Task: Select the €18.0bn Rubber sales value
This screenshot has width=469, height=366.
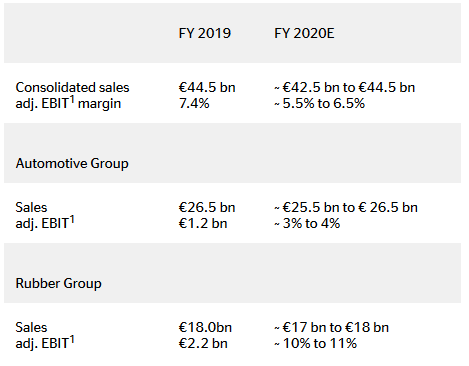Action: click(x=205, y=327)
